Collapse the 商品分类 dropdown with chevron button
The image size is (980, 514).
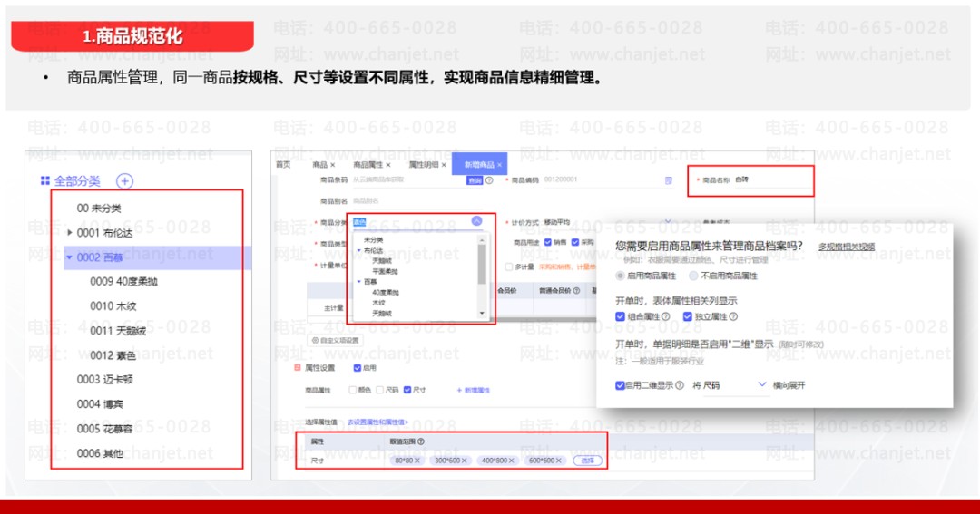click(477, 221)
